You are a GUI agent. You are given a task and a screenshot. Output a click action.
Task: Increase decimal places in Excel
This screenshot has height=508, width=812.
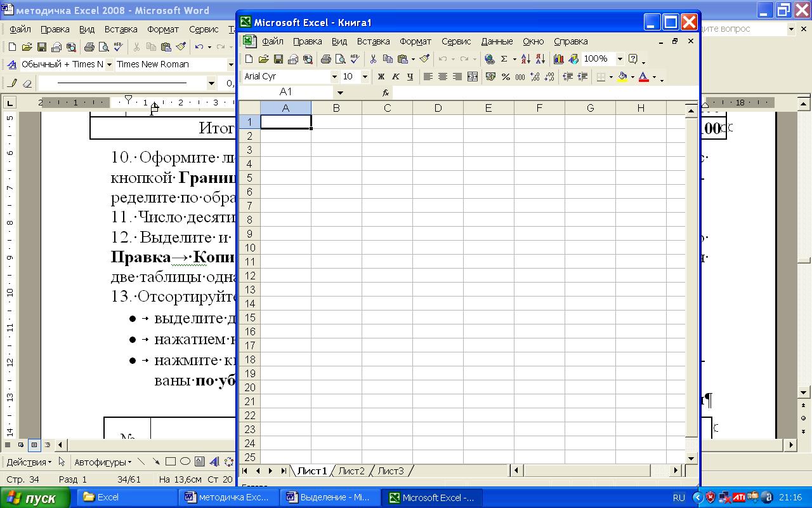point(534,77)
